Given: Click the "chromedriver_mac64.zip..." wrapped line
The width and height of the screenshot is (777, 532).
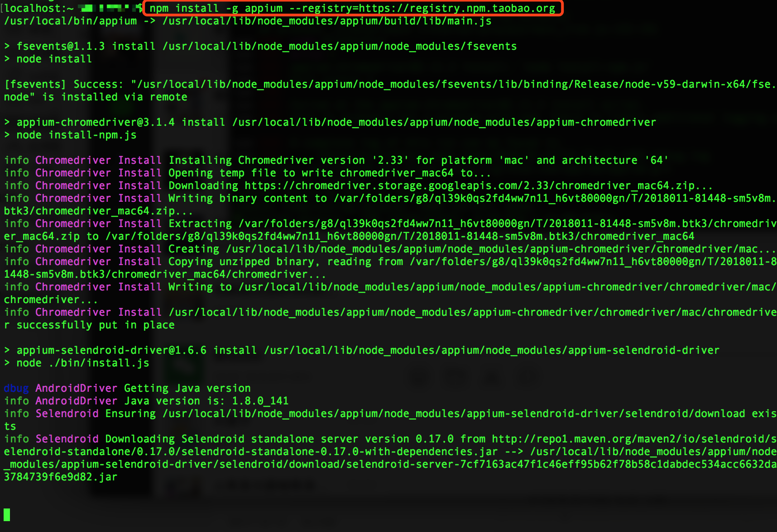Looking at the screenshot, I should pyautogui.click(x=98, y=211).
